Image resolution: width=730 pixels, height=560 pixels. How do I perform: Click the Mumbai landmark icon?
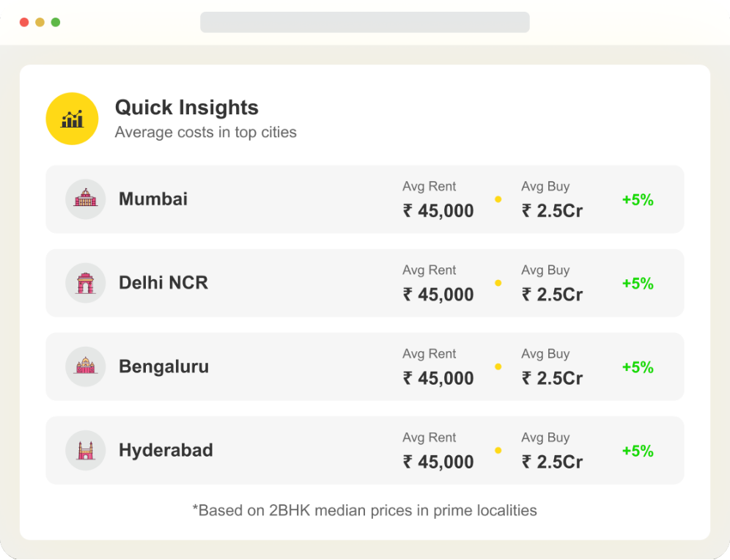(86, 199)
